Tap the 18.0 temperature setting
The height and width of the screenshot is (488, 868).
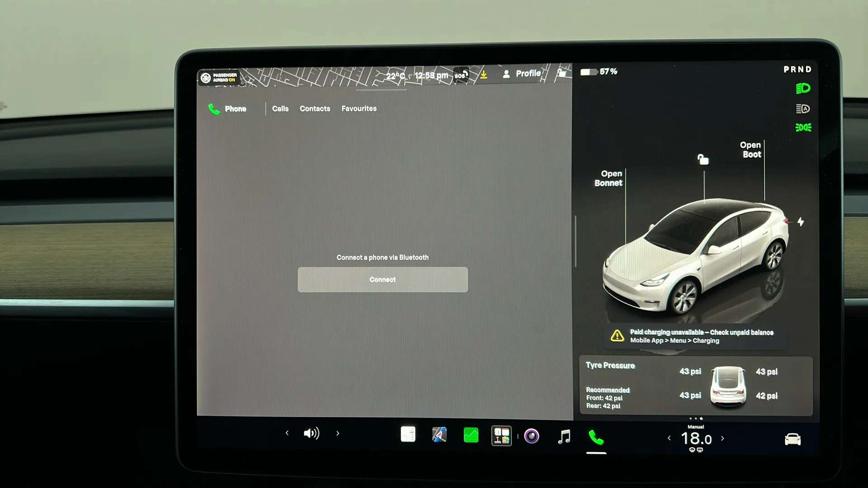tap(696, 438)
